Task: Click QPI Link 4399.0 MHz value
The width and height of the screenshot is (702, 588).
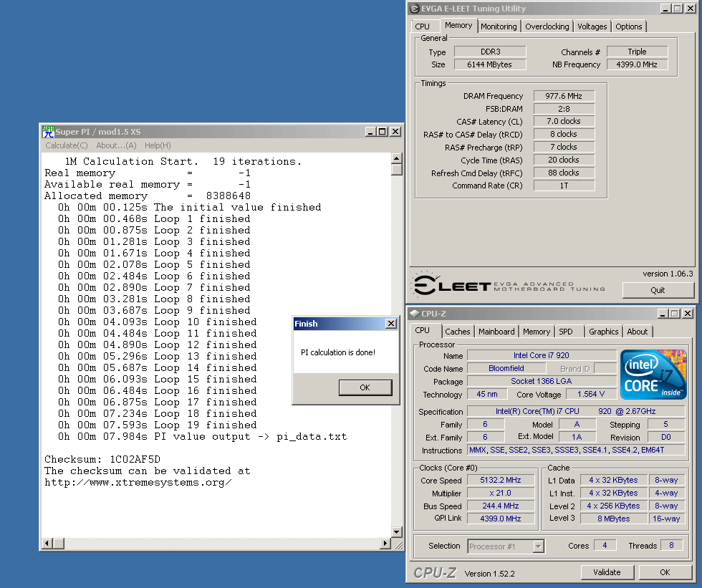Action: 501,519
